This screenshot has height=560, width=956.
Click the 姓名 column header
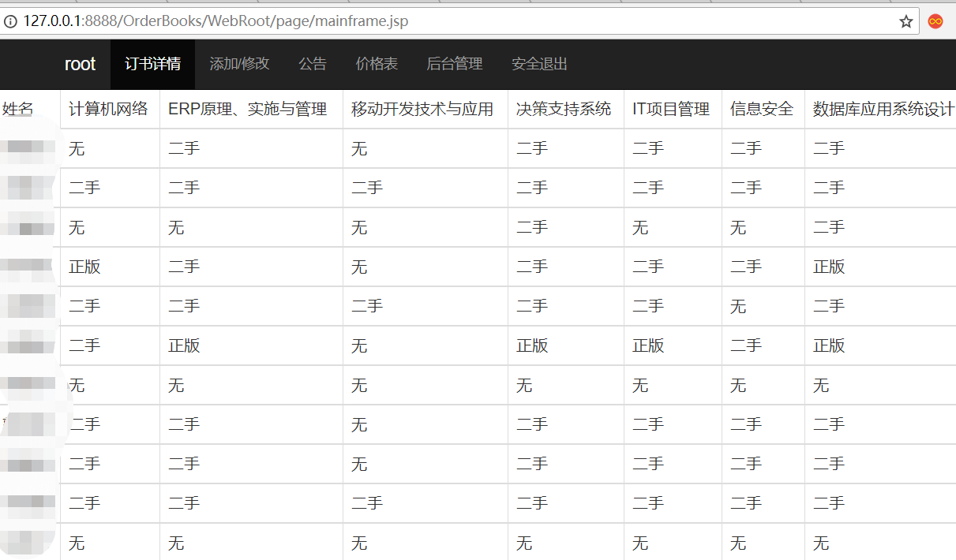[18, 110]
